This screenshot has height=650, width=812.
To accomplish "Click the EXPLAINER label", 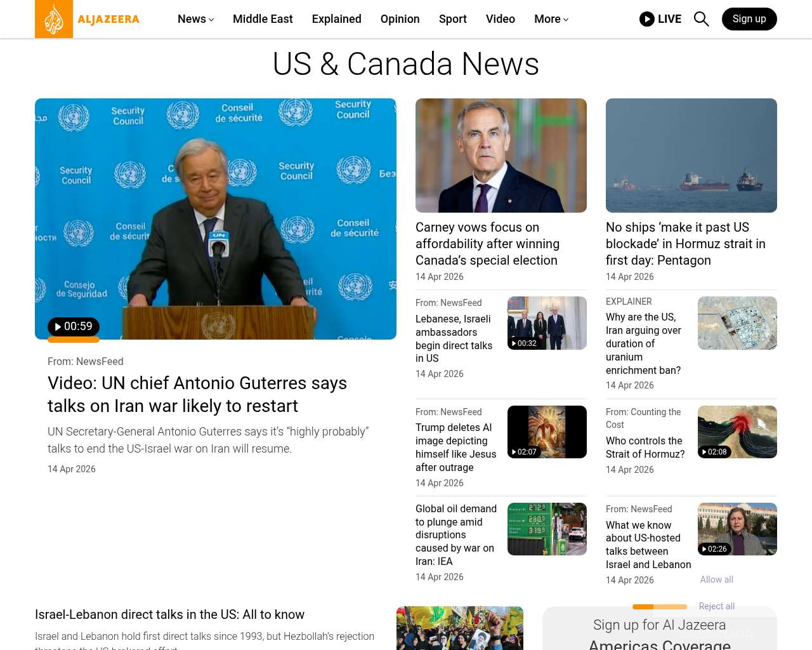I will [629, 302].
